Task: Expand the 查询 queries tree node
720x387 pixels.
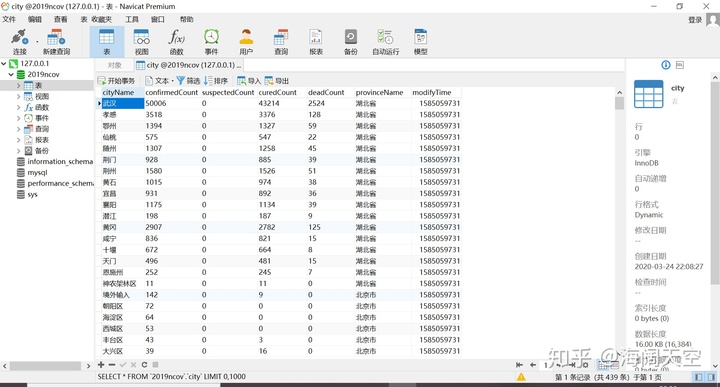Action: point(18,129)
